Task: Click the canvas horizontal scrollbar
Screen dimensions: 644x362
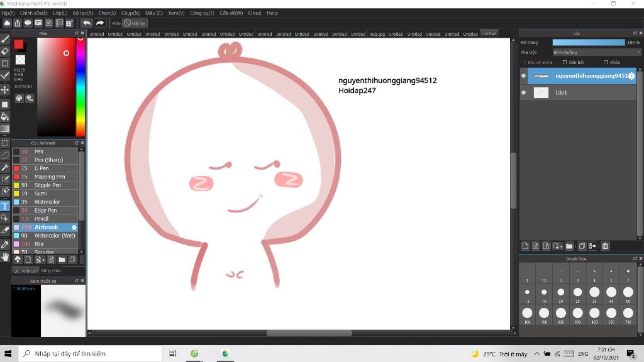Action: pos(309,333)
